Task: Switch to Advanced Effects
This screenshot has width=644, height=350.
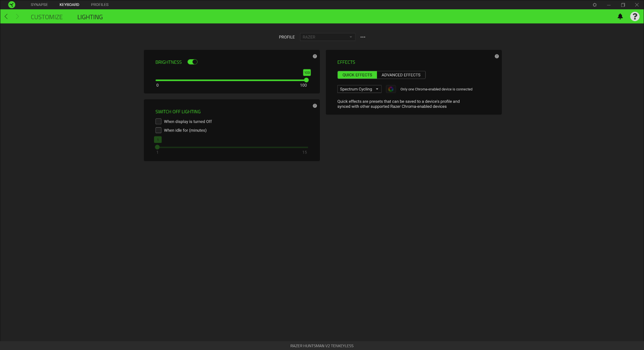Action: 401,75
